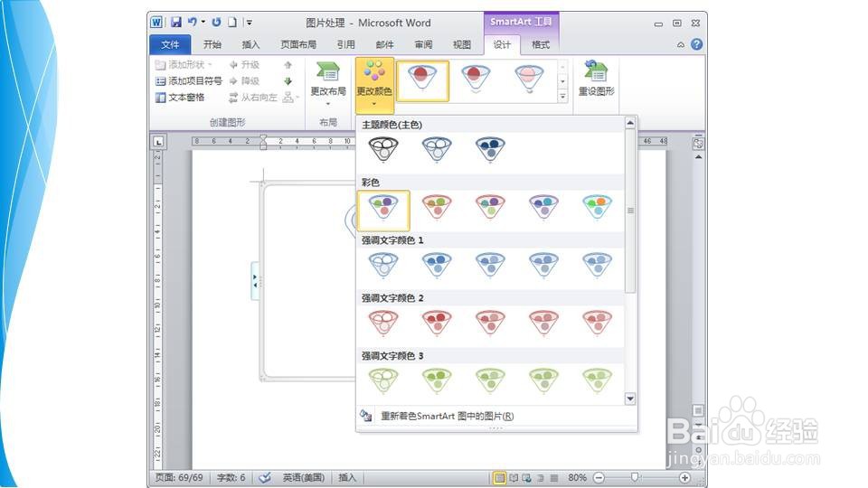Undo the last action
Viewport: 868px width, 488px height.
coord(192,22)
